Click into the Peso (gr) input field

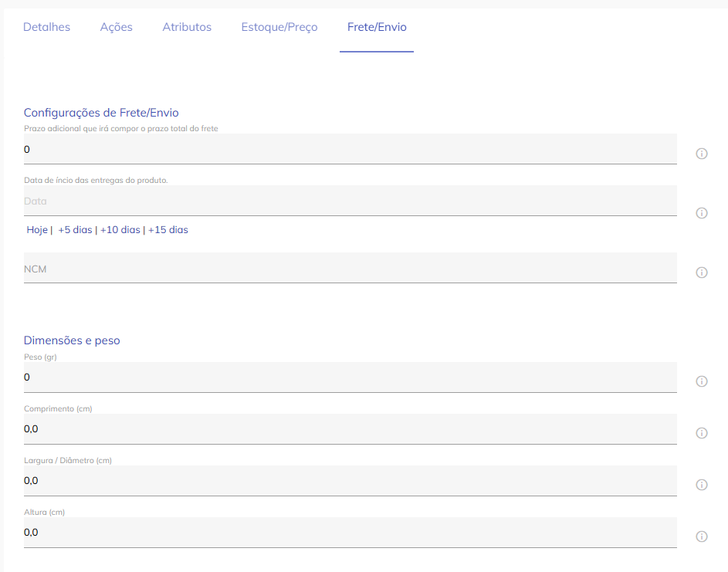tap(350, 377)
